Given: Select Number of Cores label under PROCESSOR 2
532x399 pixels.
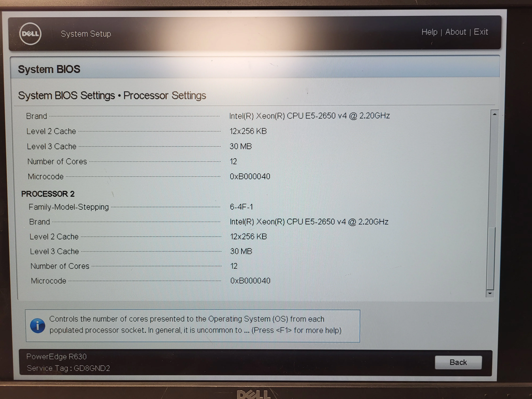Looking at the screenshot, I should [60, 266].
